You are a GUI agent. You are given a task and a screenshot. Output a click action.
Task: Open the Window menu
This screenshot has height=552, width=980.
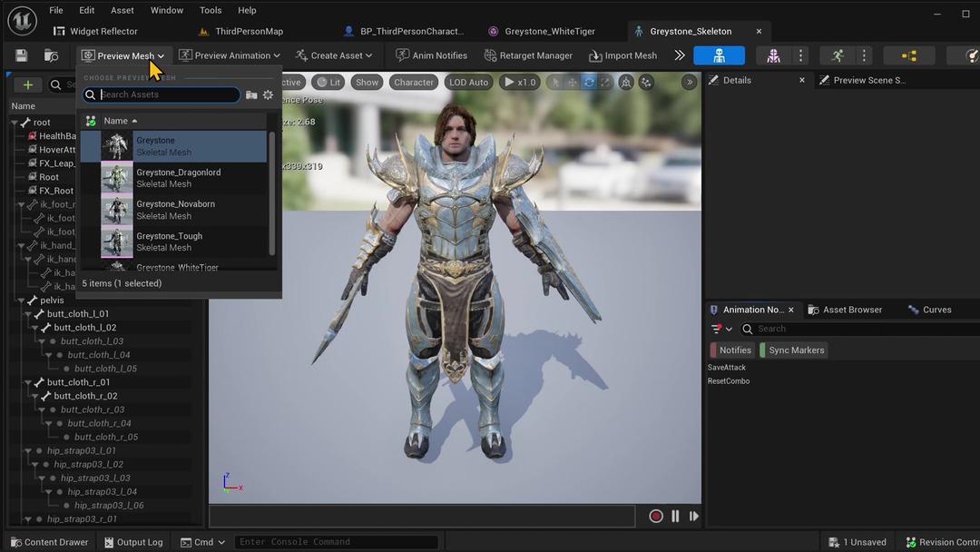[x=166, y=10]
